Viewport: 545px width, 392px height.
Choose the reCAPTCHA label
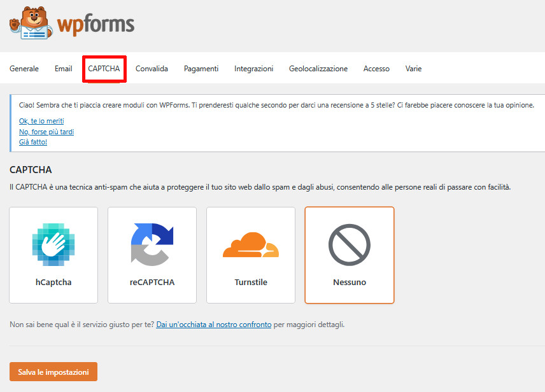point(152,282)
